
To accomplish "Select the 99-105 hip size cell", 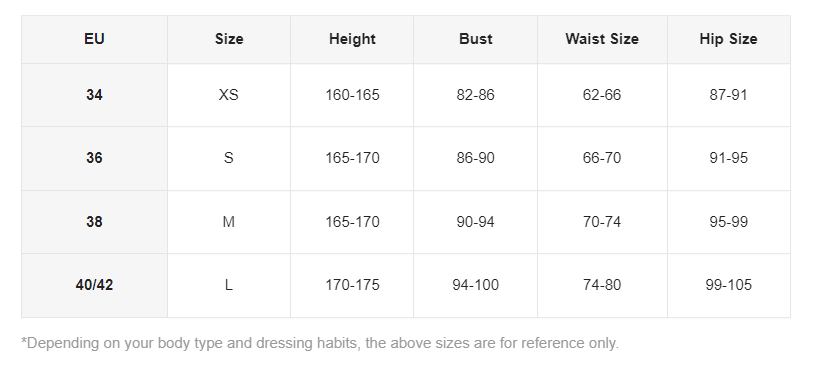I will tap(728, 285).
